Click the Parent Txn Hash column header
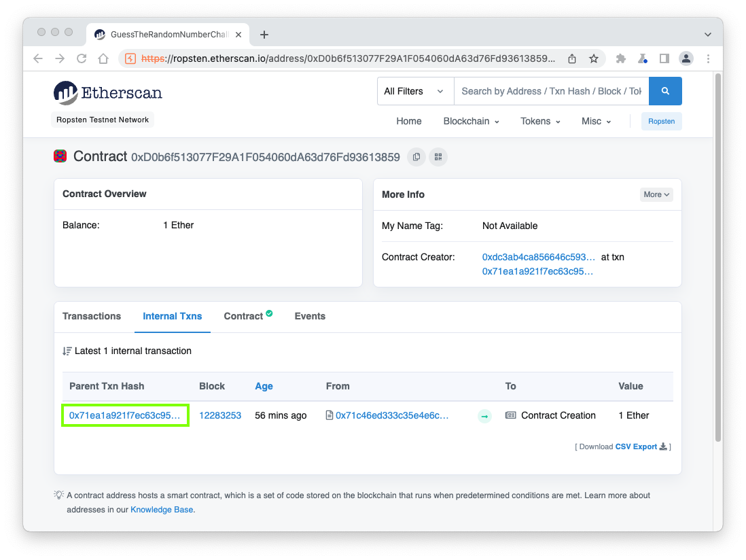Viewport: 746px width, 560px height. pyautogui.click(x=107, y=386)
